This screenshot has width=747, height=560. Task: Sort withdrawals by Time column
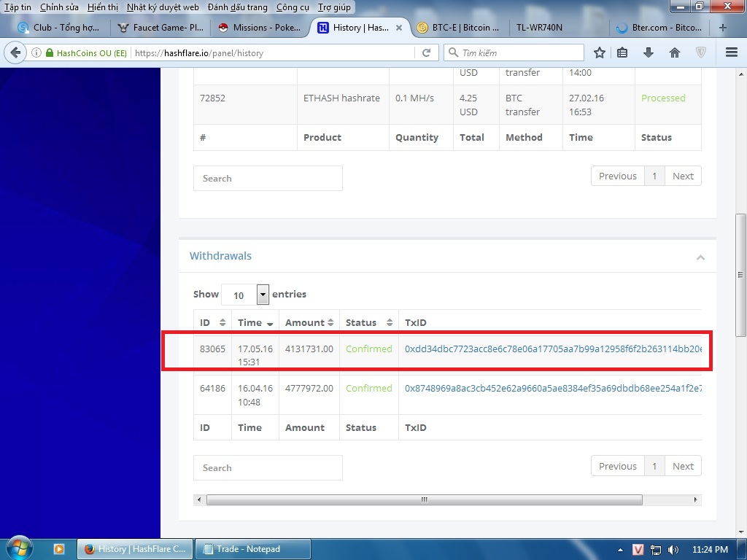click(x=255, y=322)
